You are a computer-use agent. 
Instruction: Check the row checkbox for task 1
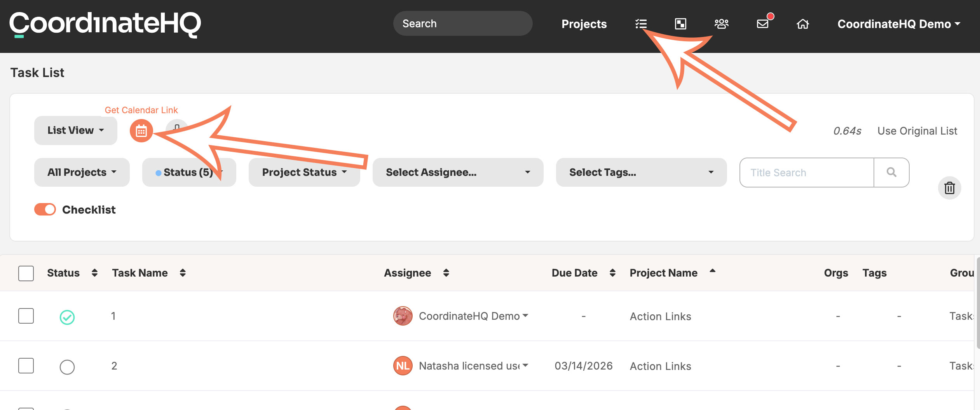[x=26, y=316]
